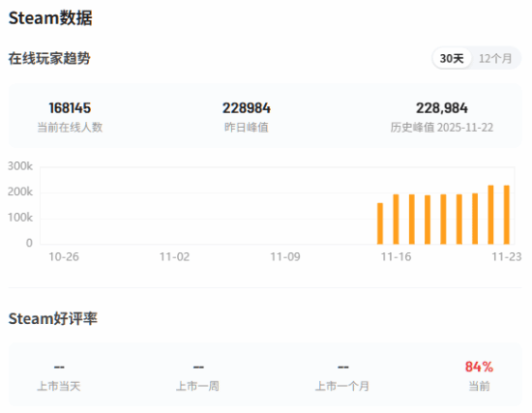Click the 11-16 x-axis date label

[x=396, y=257]
